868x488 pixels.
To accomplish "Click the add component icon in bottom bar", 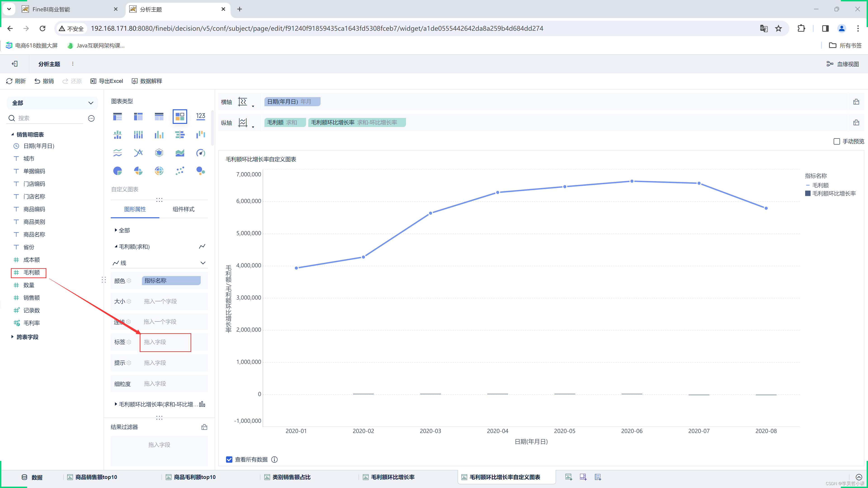I will [568, 477].
